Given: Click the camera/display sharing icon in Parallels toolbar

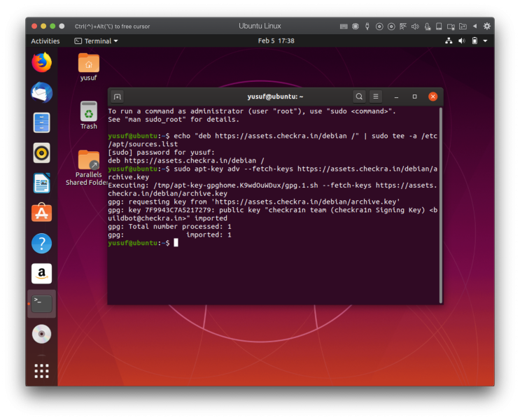Looking at the screenshot, I should click(451, 27).
